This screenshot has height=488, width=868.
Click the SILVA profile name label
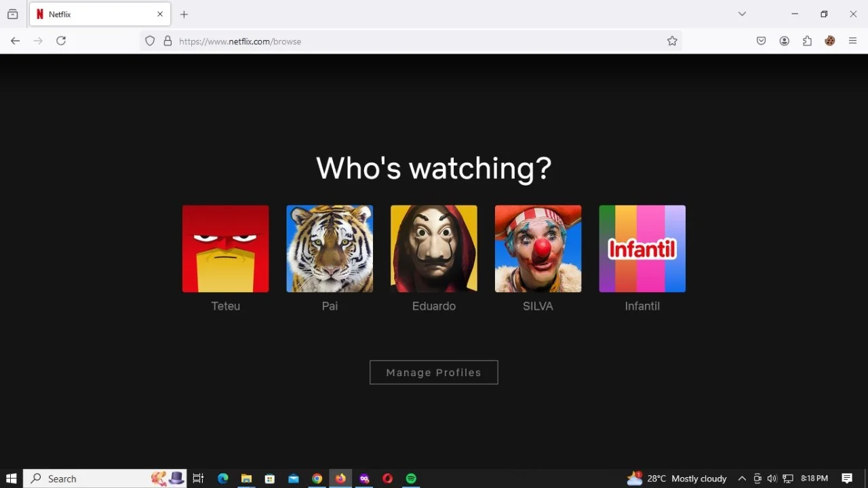(x=538, y=306)
